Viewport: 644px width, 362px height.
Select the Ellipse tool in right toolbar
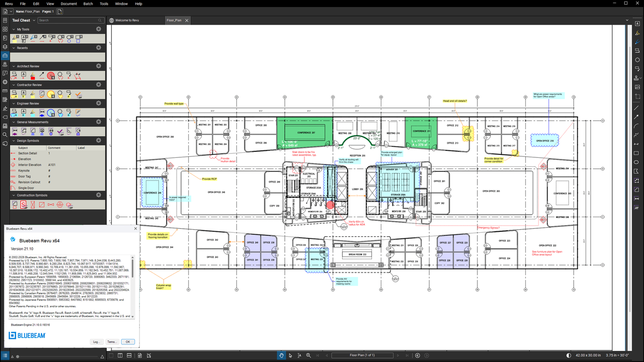637,162
